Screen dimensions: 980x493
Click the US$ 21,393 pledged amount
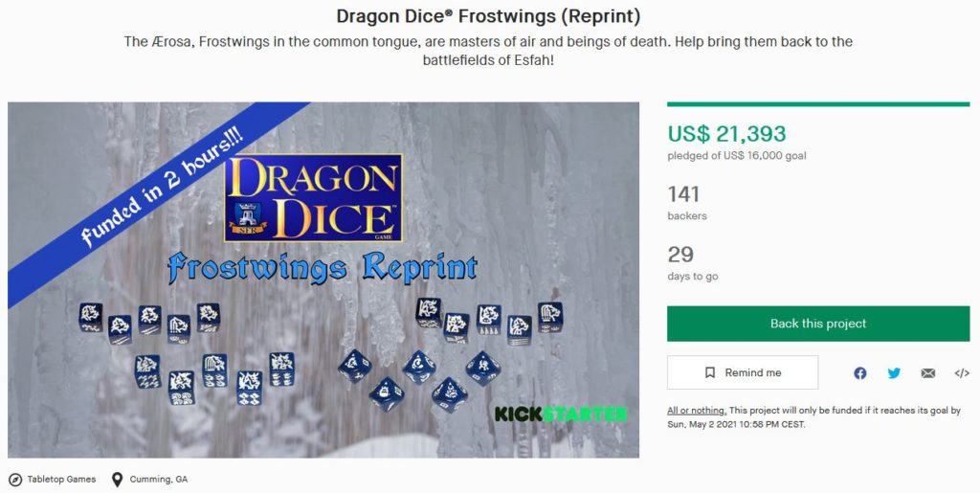(x=726, y=134)
